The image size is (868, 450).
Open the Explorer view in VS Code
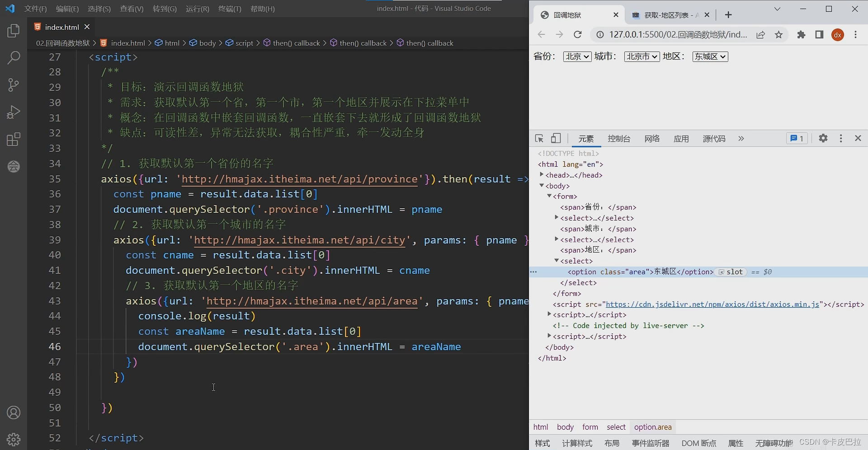(14, 31)
